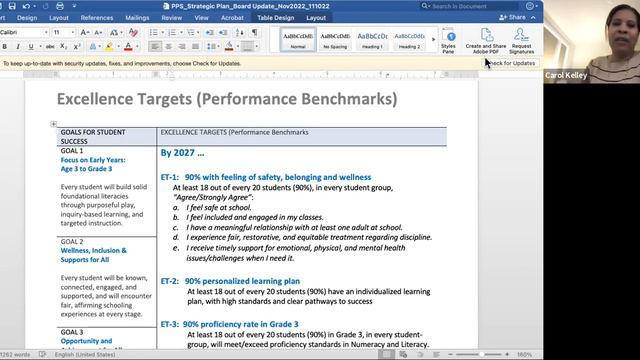
Task: Toggle the show paragraph marks (¶) button
Action: [x=254, y=33]
